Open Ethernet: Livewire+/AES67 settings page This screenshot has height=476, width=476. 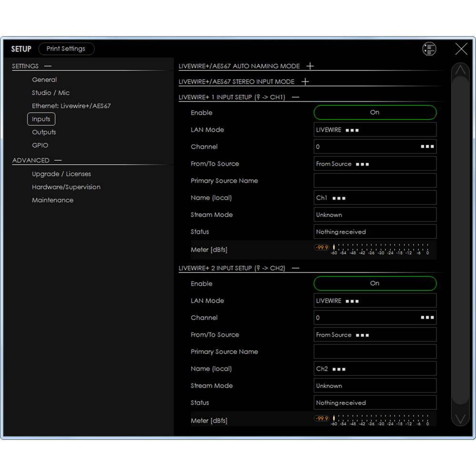click(71, 106)
